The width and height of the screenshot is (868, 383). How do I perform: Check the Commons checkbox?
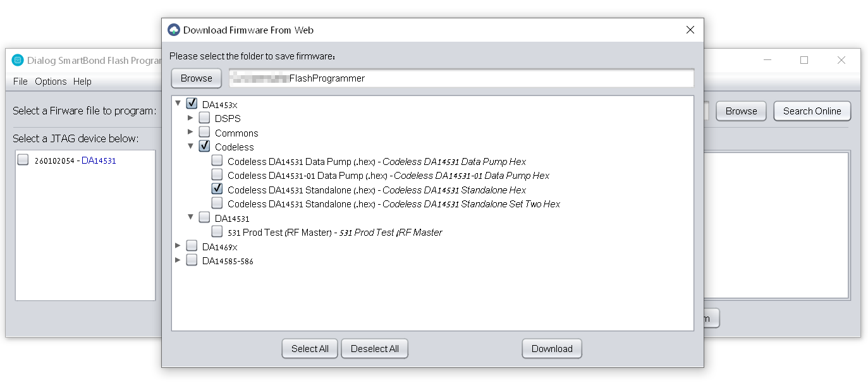[x=204, y=132]
